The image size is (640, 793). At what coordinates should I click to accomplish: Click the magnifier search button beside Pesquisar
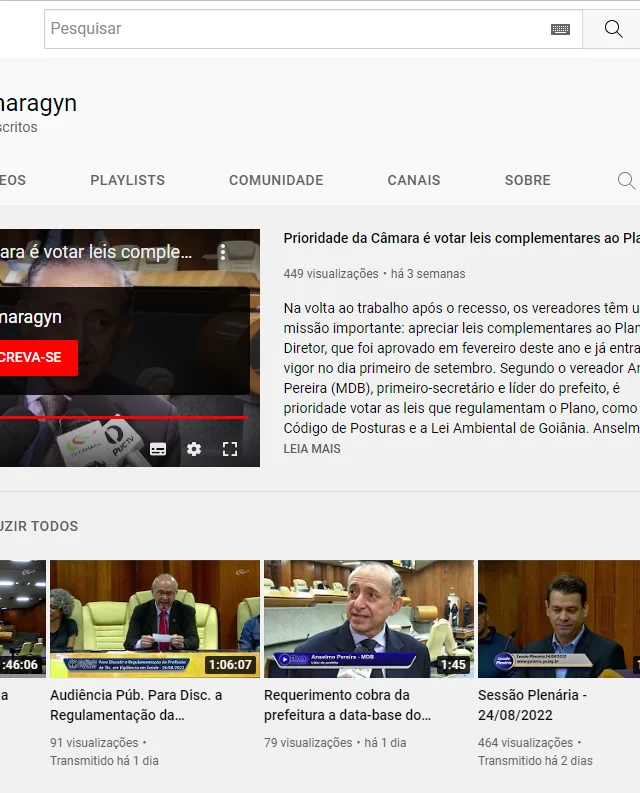point(613,29)
